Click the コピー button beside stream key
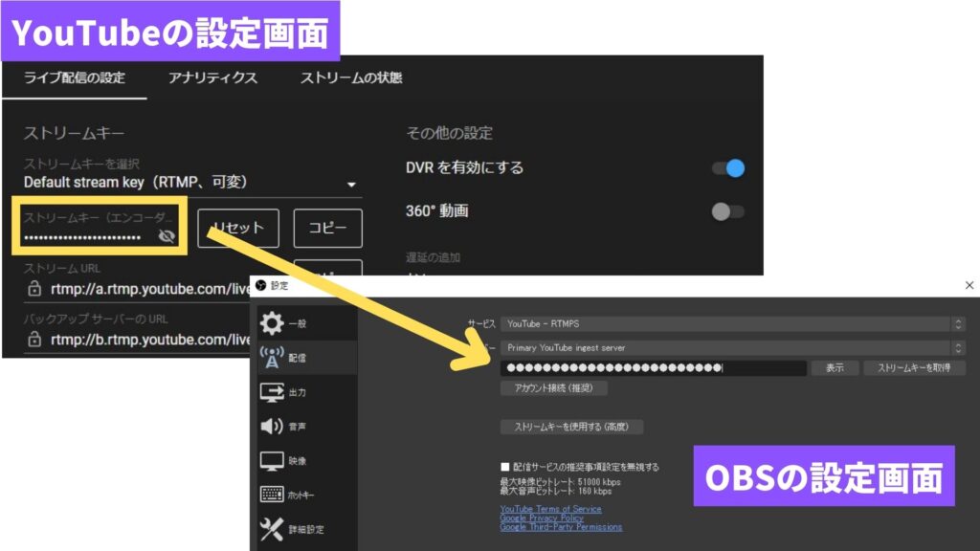Image resolution: width=980 pixels, height=551 pixels. tap(327, 228)
